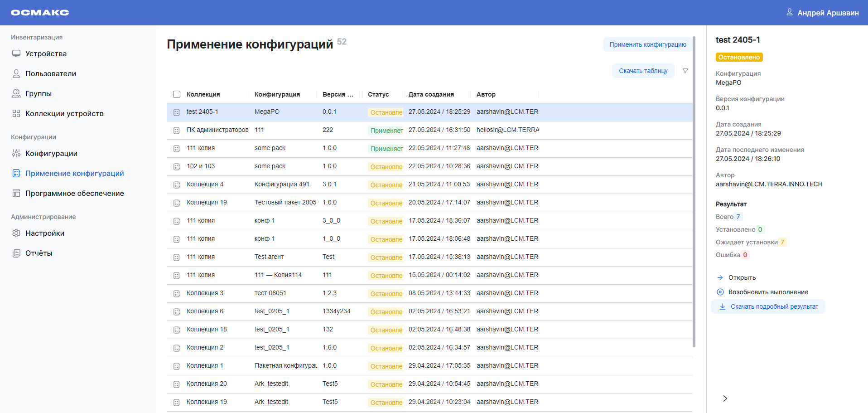This screenshot has height=413, width=868.
Task: Click the user profile icon in header
Action: [x=789, y=12]
